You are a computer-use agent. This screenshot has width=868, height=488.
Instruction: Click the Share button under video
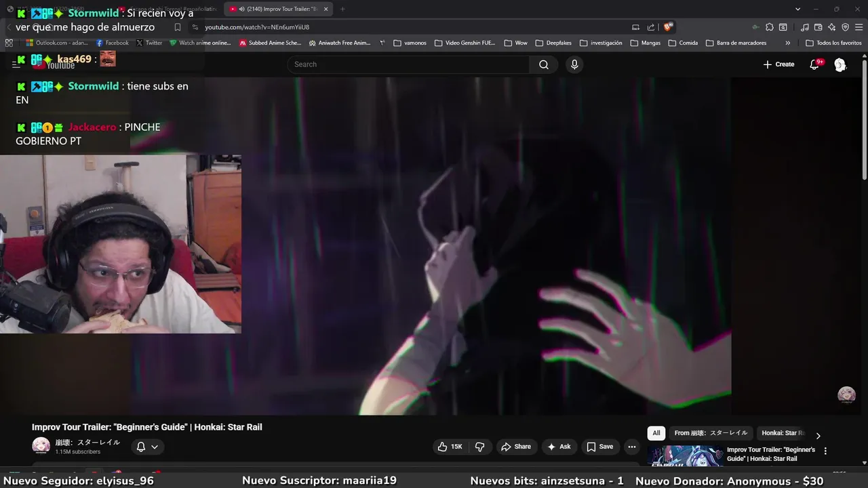point(515,447)
